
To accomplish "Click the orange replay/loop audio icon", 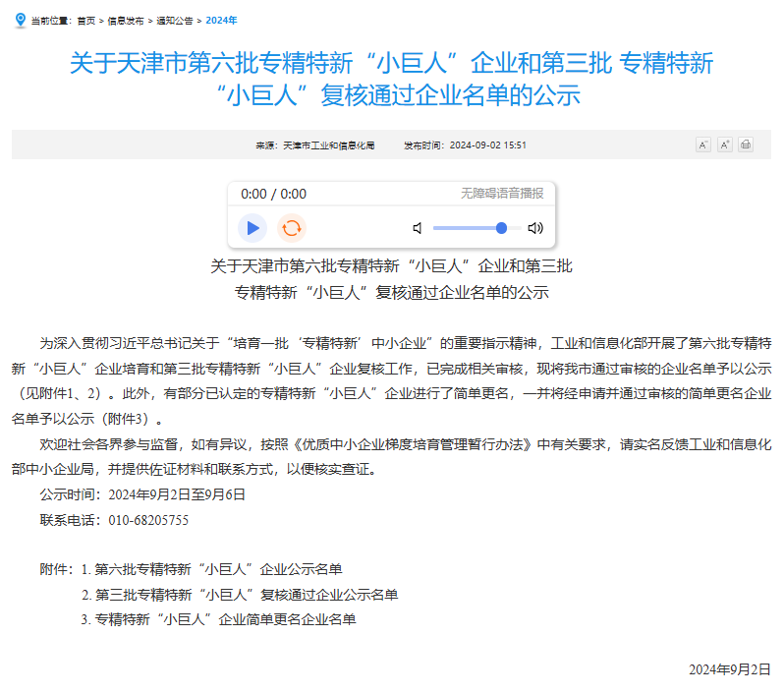I will pos(291,228).
